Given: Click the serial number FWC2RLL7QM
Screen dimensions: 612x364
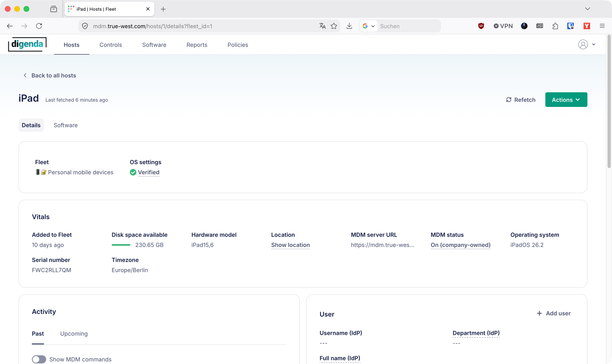Looking at the screenshot, I should [x=51, y=270].
